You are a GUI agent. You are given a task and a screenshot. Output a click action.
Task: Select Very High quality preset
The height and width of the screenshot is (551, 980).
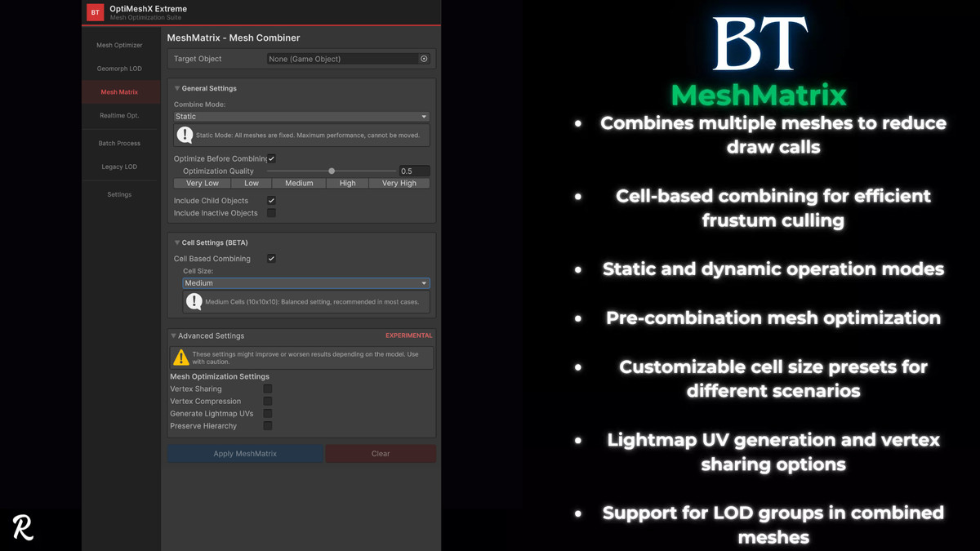pyautogui.click(x=399, y=184)
